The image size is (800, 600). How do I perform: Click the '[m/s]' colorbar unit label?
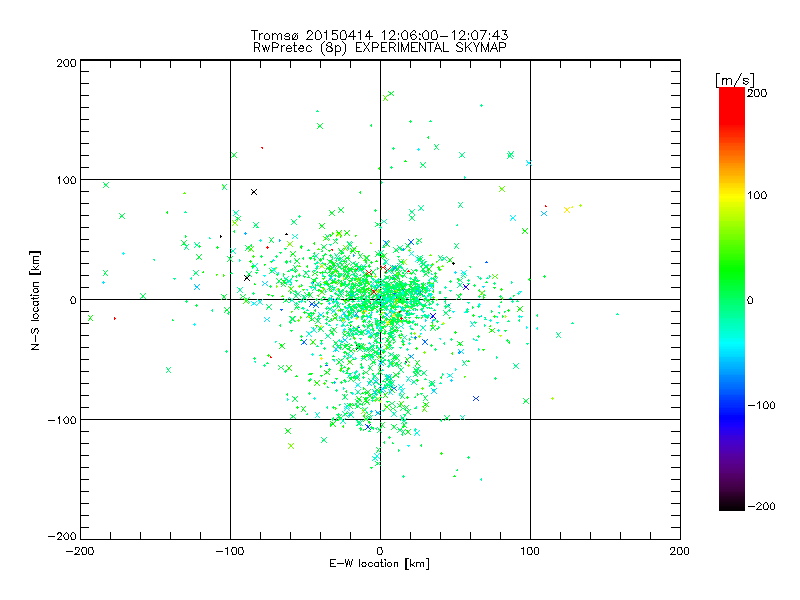[x=735, y=80]
